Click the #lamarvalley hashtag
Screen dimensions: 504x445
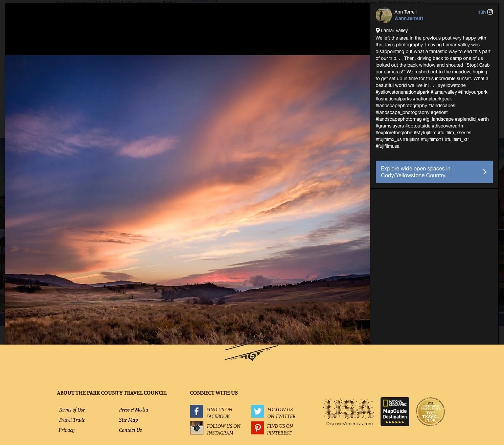pos(444,92)
